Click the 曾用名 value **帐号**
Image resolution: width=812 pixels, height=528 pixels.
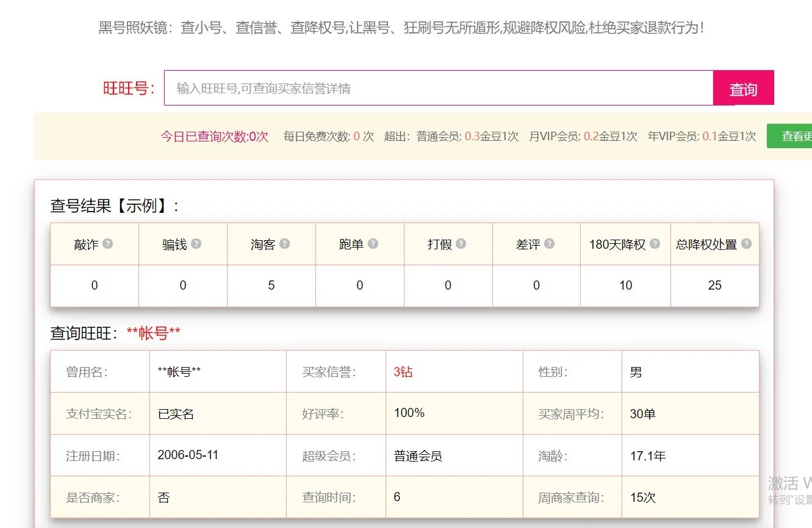tap(179, 372)
